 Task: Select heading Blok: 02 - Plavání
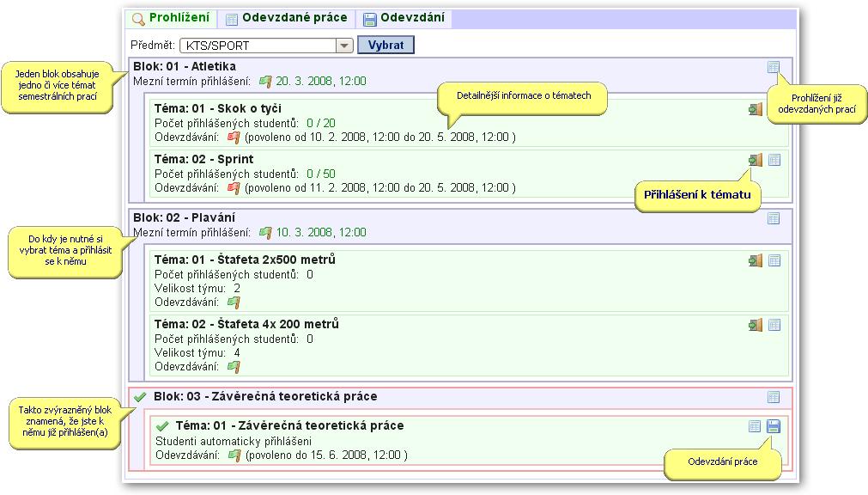click(184, 217)
